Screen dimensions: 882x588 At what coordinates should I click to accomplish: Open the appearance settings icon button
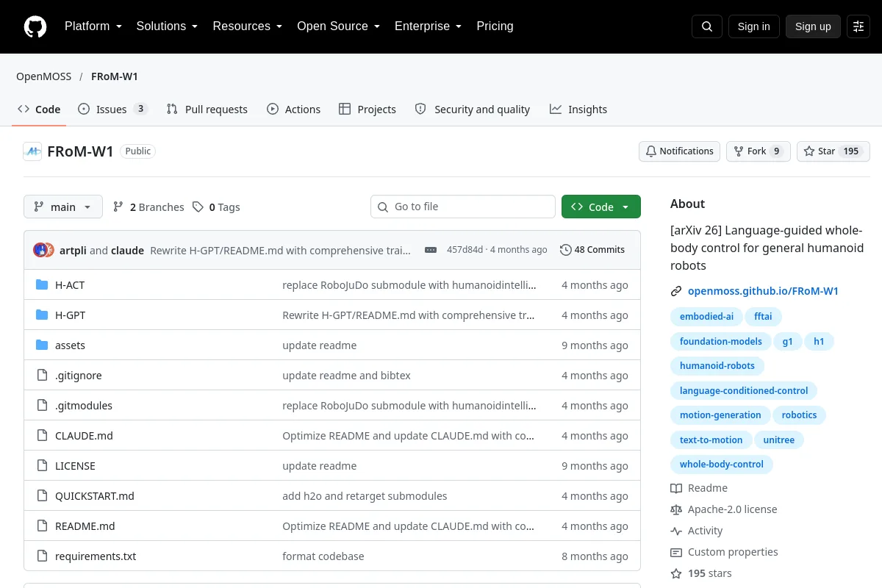click(858, 26)
